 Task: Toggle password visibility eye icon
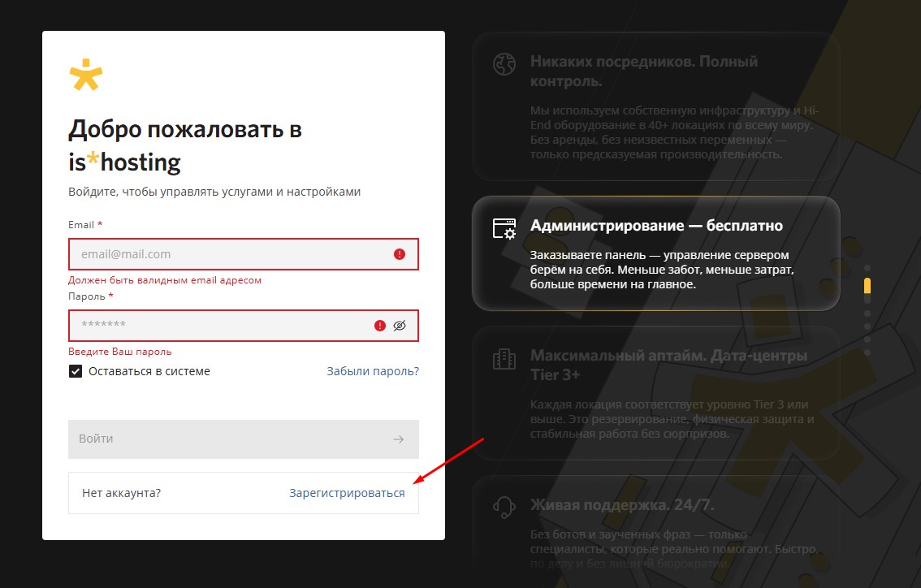400,326
